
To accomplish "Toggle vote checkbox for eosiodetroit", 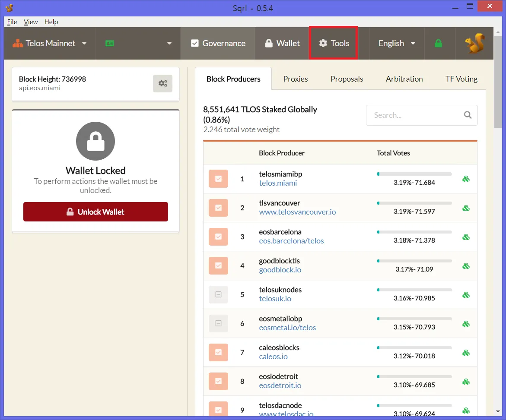I will [219, 381].
